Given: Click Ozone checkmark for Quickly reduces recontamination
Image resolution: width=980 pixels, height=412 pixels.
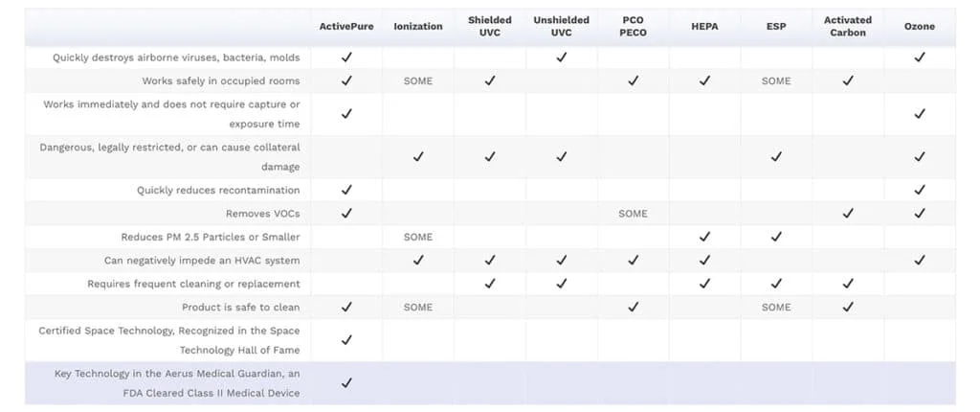Looking at the screenshot, I should (x=920, y=190).
